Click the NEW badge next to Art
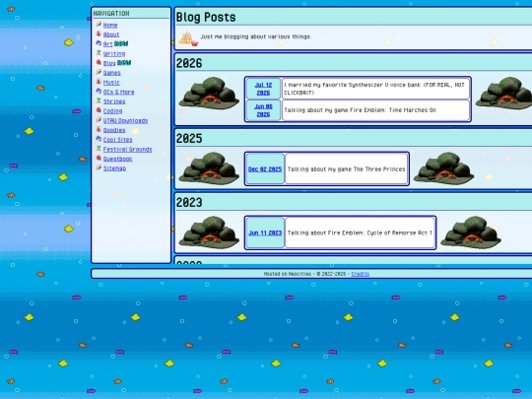 pyautogui.click(x=121, y=43)
